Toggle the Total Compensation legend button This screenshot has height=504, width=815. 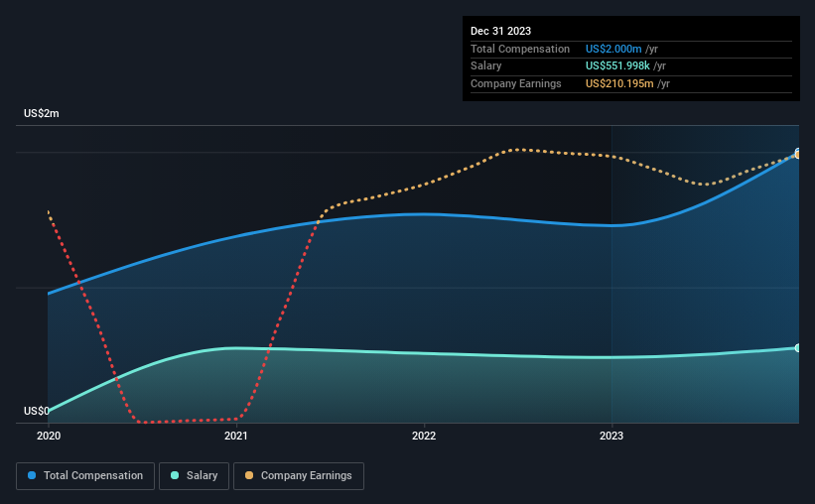click(85, 476)
